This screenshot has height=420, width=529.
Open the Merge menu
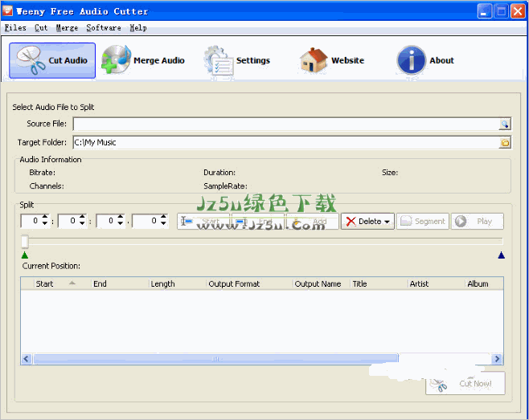pyautogui.click(x=67, y=27)
